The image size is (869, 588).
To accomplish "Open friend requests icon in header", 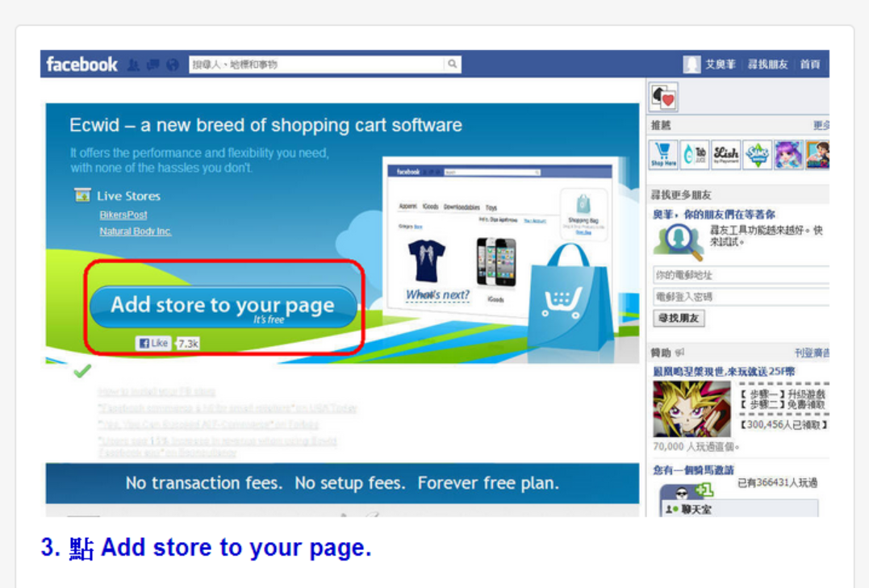I will point(133,65).
